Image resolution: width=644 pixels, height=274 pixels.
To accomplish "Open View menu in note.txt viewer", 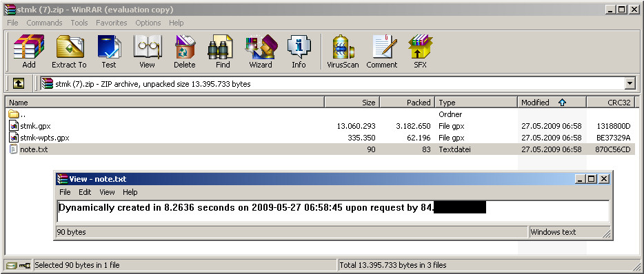I will click(107, 192).
